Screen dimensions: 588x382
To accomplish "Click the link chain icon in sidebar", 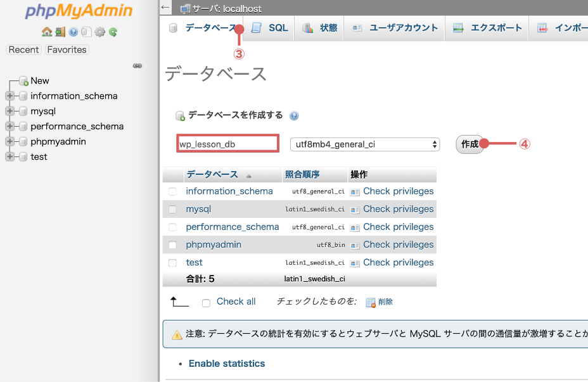I will point(137,65).
